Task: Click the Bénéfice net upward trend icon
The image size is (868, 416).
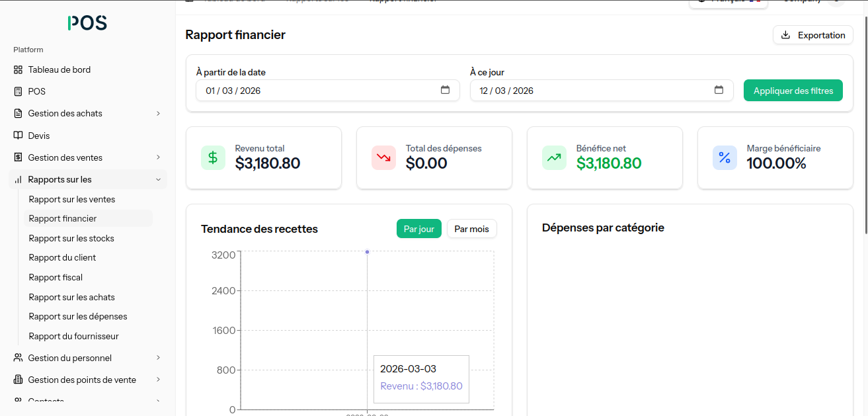Action: [x=554, y=157]
